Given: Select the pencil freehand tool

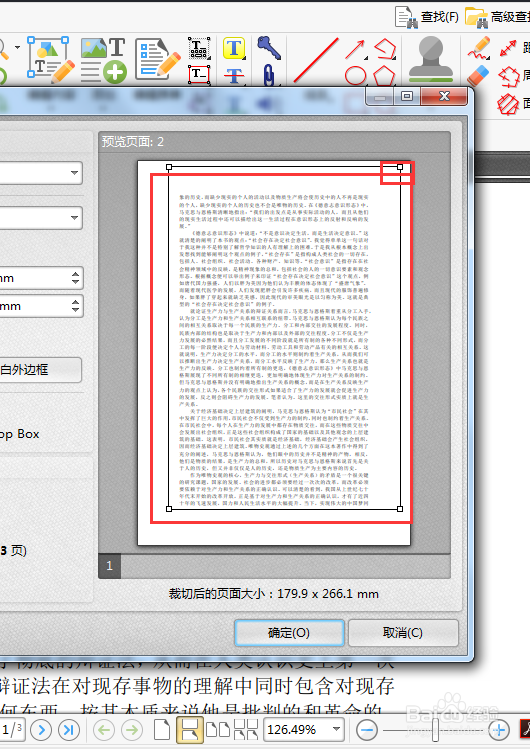Looking at the screenshot, I should (x=479, y=47).
